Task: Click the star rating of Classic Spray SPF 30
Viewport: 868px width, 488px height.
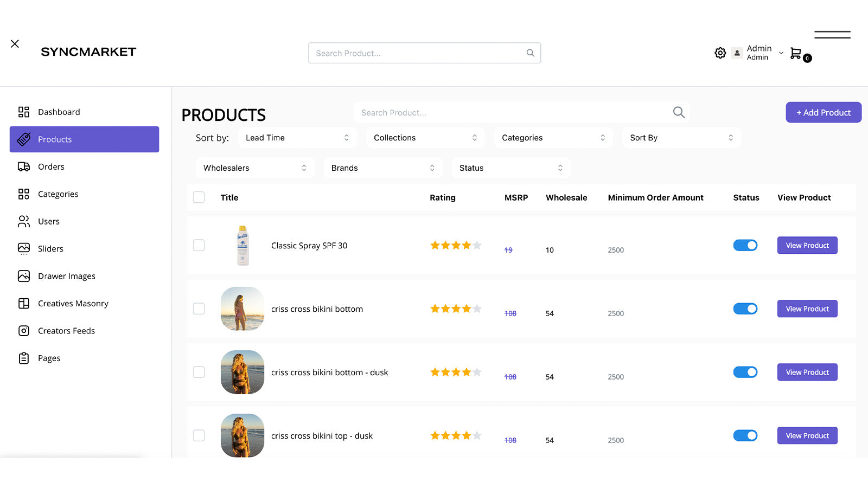Action: [x=456, y=245]
